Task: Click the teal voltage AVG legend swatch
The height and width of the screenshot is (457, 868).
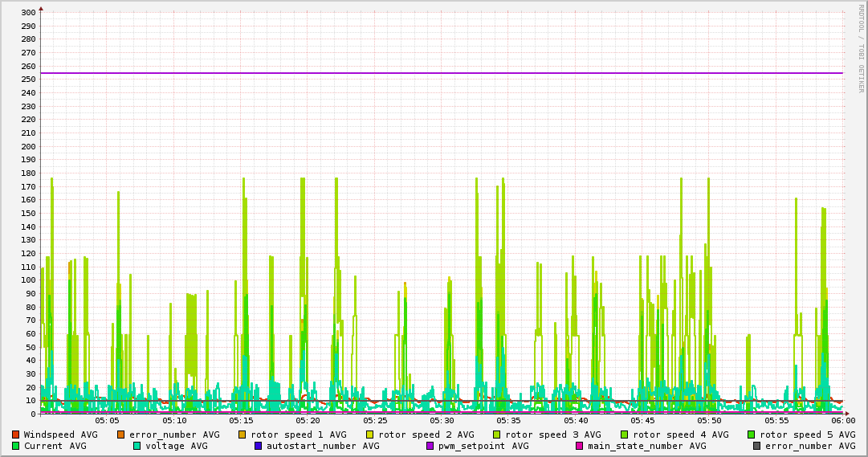Action: (137, 446)
